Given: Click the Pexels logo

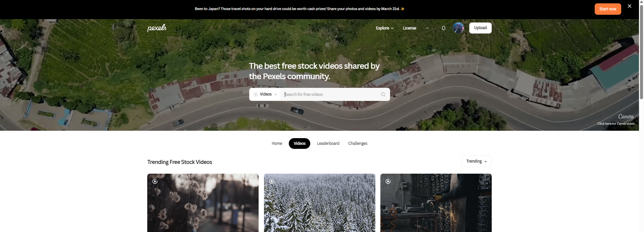Looking at the screenshot, I should point(157,28).
